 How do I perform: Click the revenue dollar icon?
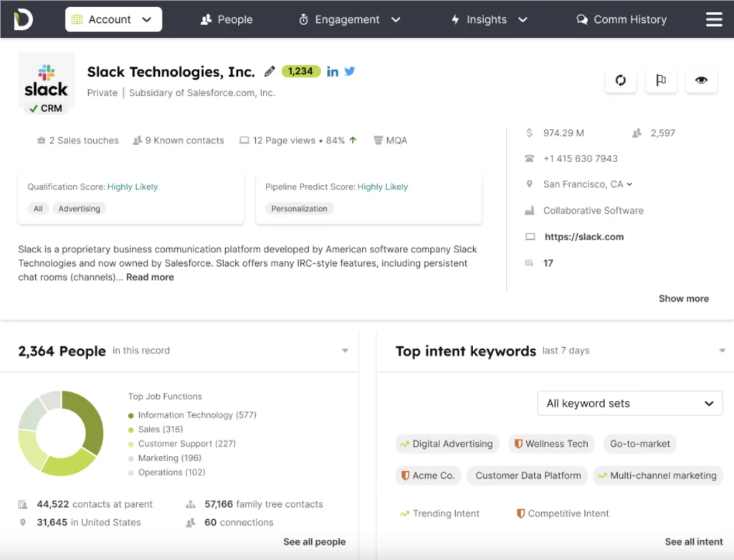(529, 133)
